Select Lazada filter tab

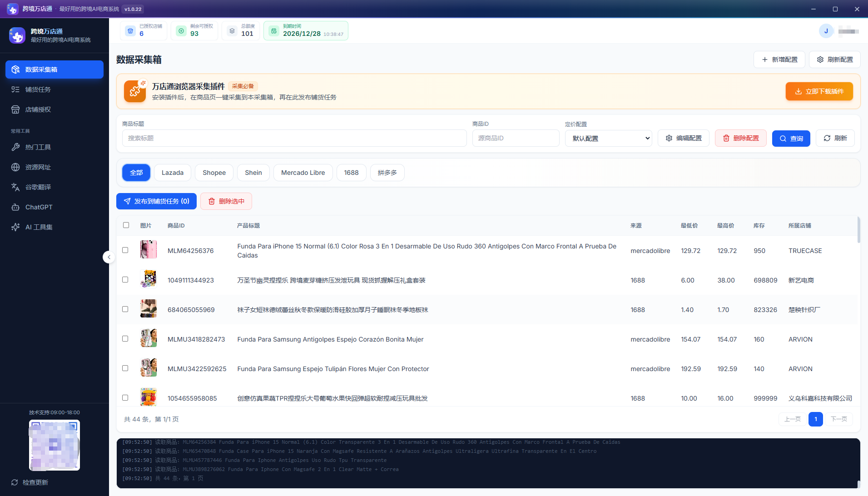pos(173,173)
